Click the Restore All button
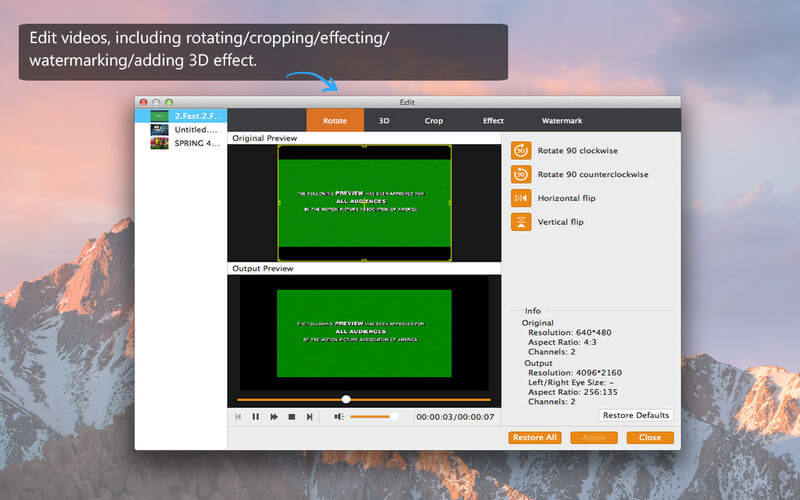 point(535,438)
